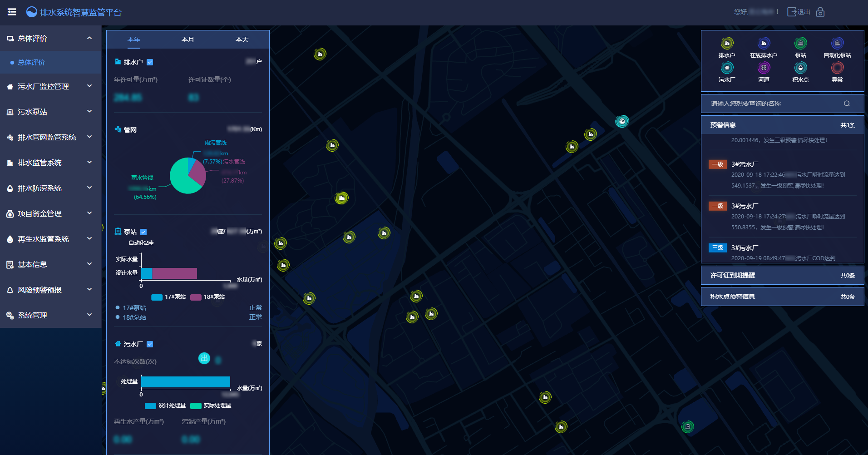The image size is (868, 455).
Task: Click the name search input field
Action: (774, 104)
